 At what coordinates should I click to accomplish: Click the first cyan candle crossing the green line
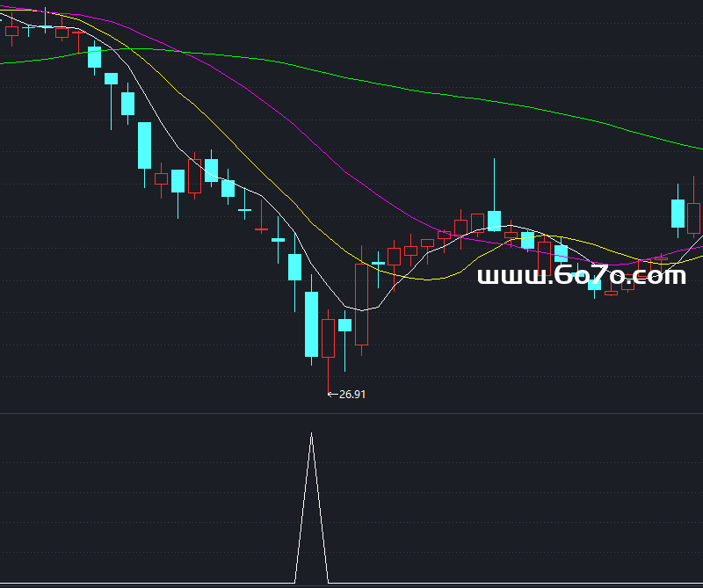pos(94,57)
